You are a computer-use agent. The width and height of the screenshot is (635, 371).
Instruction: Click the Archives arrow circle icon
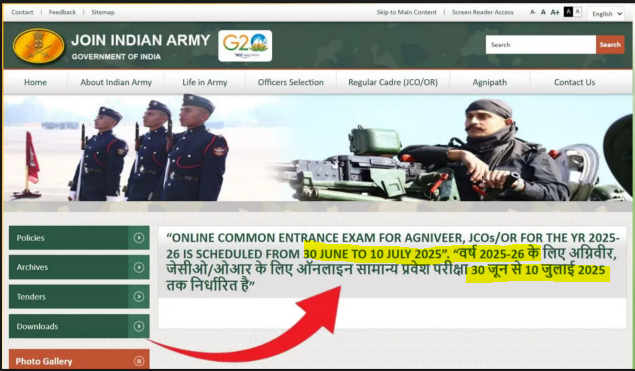click(x=139, y=267)
